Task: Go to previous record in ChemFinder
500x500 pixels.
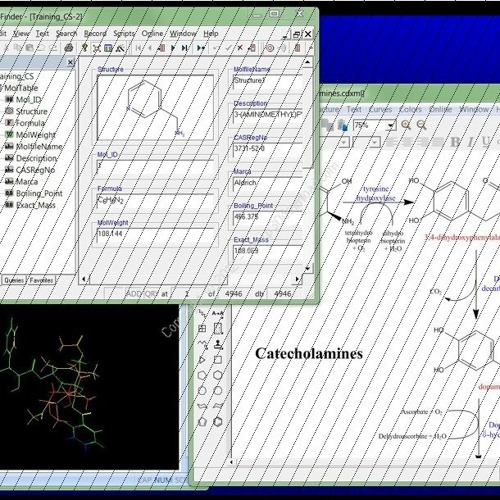Action: pos(150,48)
